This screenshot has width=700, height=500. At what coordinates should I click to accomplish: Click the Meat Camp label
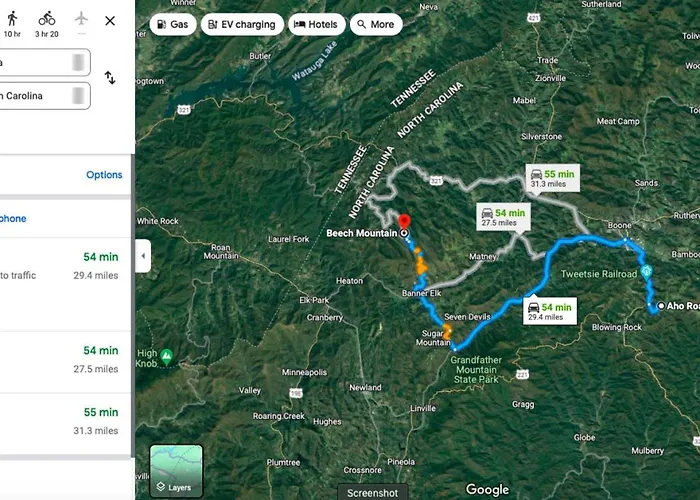(x=618, y=121)
